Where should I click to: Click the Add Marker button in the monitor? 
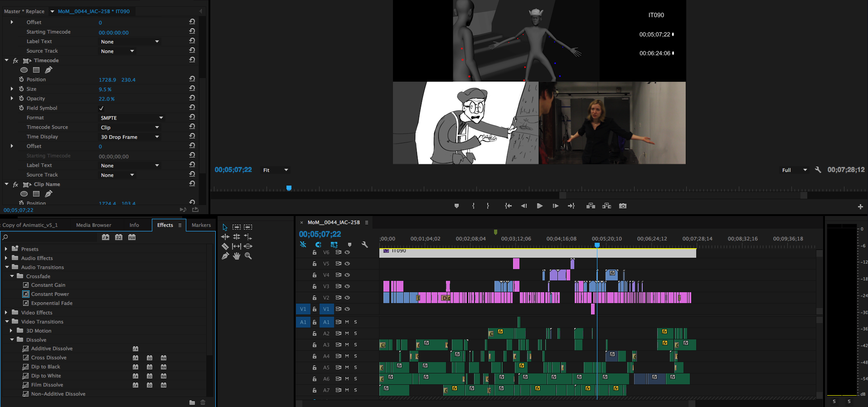pos(456,206)
